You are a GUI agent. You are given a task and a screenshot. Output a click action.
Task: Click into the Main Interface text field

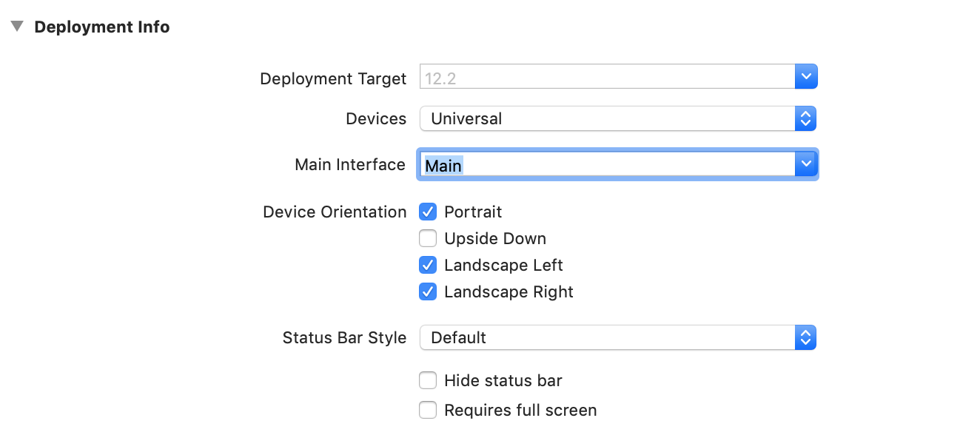[x=607, y=165]
